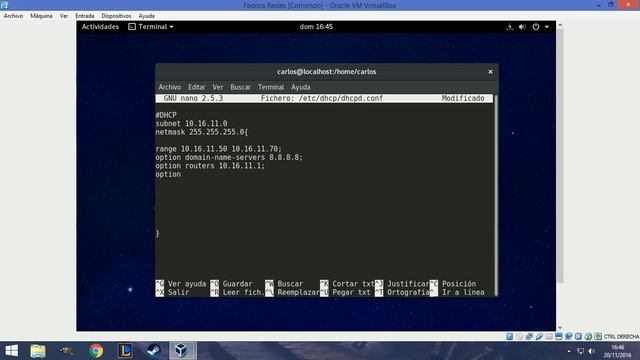Screen dimensions: 640x360
Task: Click the video capture indicator in VirtualBox status bar
Action: coord(569,336)
